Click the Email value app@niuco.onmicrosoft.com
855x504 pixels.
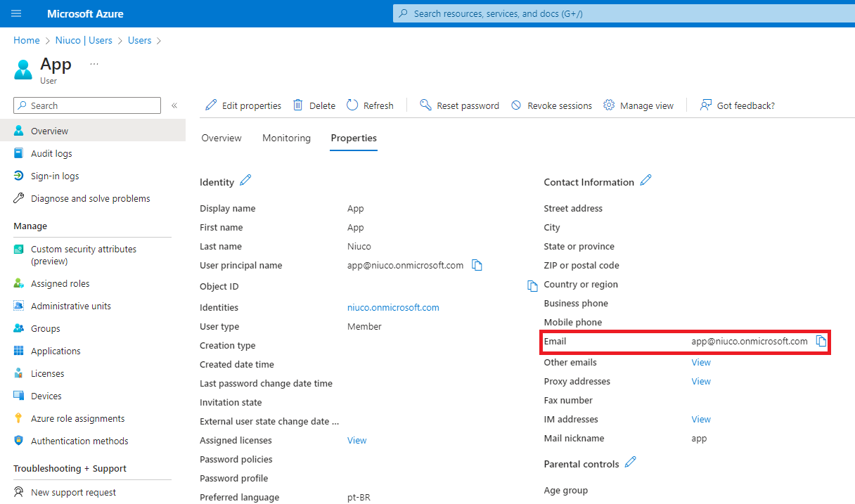[x=750, y=341]
